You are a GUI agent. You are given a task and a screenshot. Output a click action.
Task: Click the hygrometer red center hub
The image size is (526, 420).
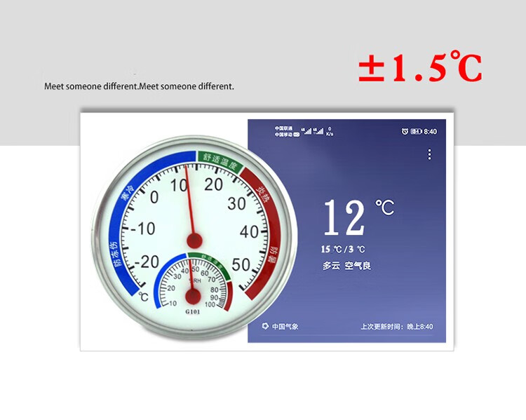[193, 297]
